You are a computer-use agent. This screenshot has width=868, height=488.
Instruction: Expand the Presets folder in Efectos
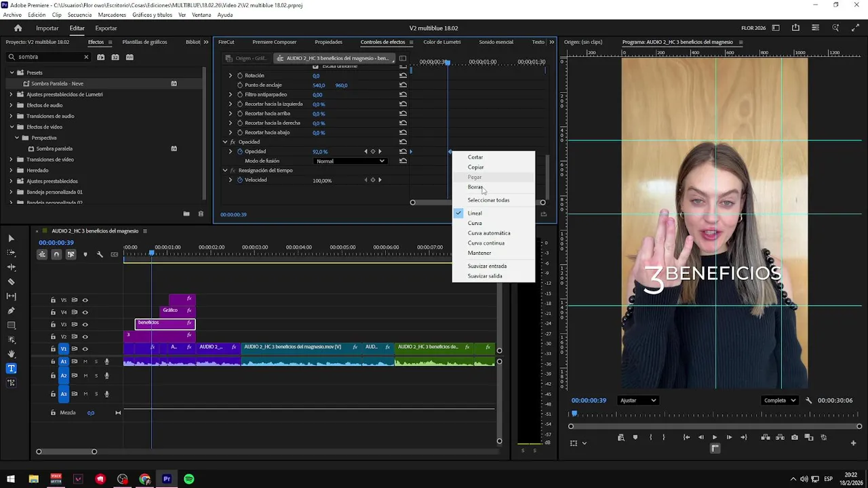12,73
